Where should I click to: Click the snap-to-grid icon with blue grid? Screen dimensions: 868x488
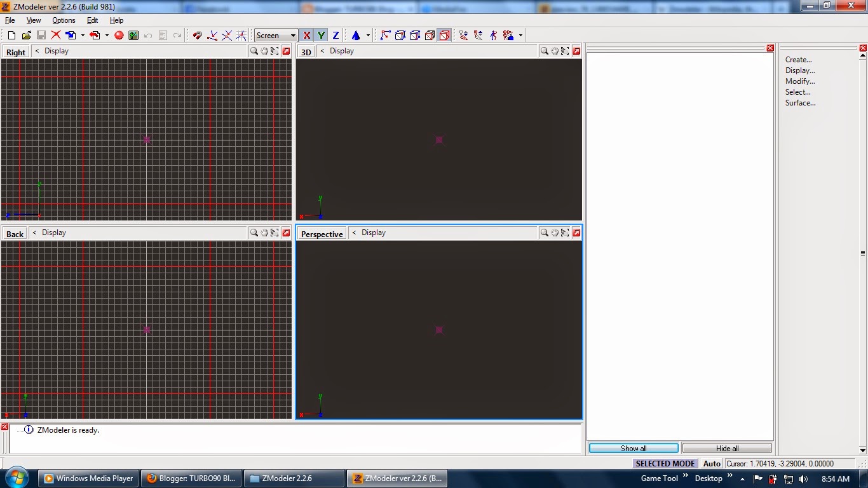tap(241, 36)
